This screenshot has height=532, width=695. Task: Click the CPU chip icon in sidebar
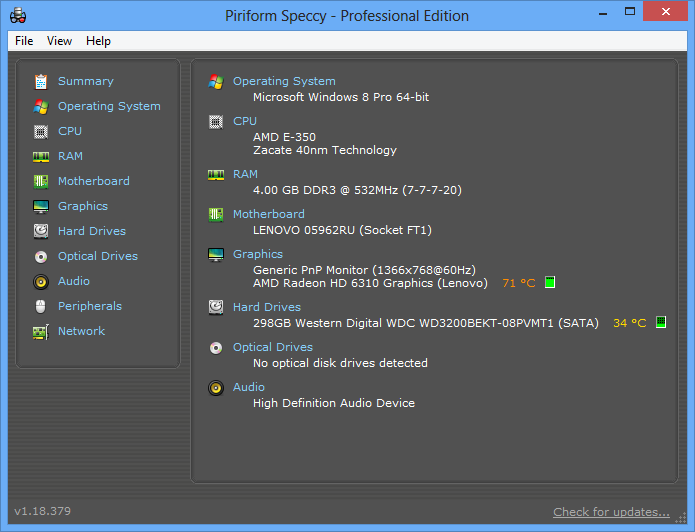click(x=41, y=131)
